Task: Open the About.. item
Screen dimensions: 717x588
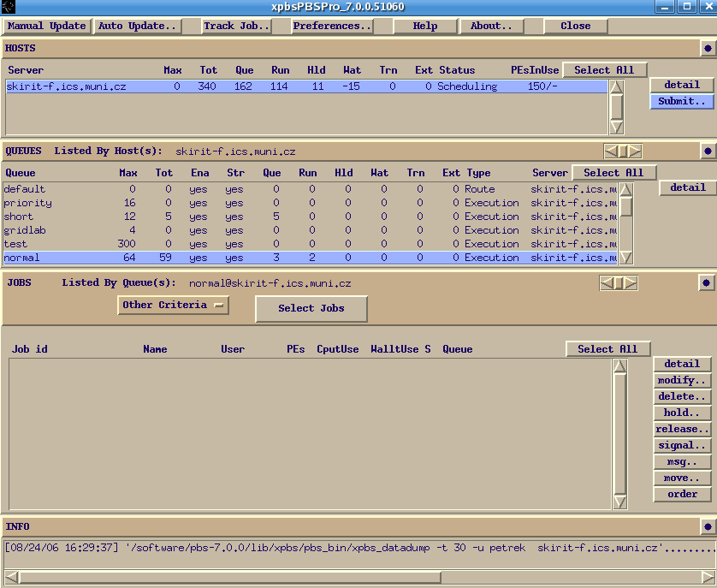Action: click(491, 26)
